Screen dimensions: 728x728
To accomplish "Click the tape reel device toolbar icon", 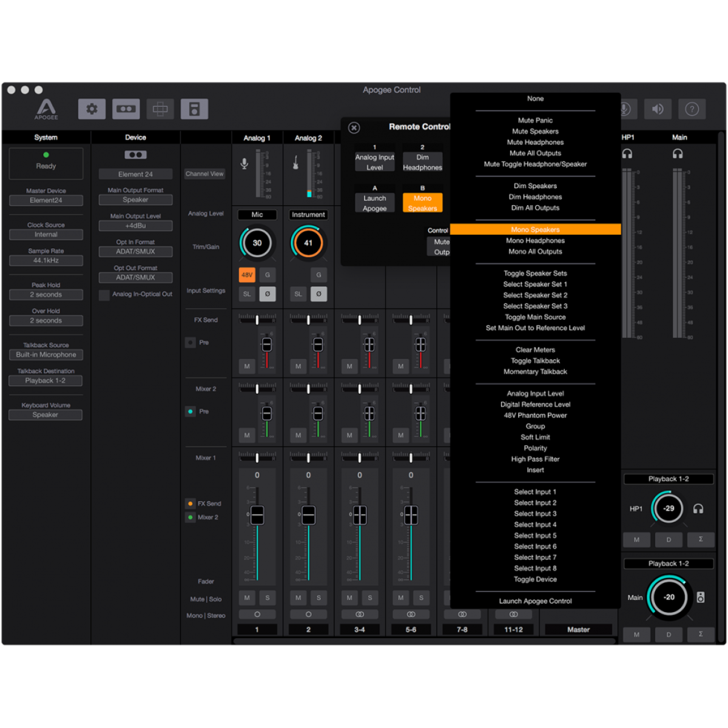I will click(x=126, y=109).
